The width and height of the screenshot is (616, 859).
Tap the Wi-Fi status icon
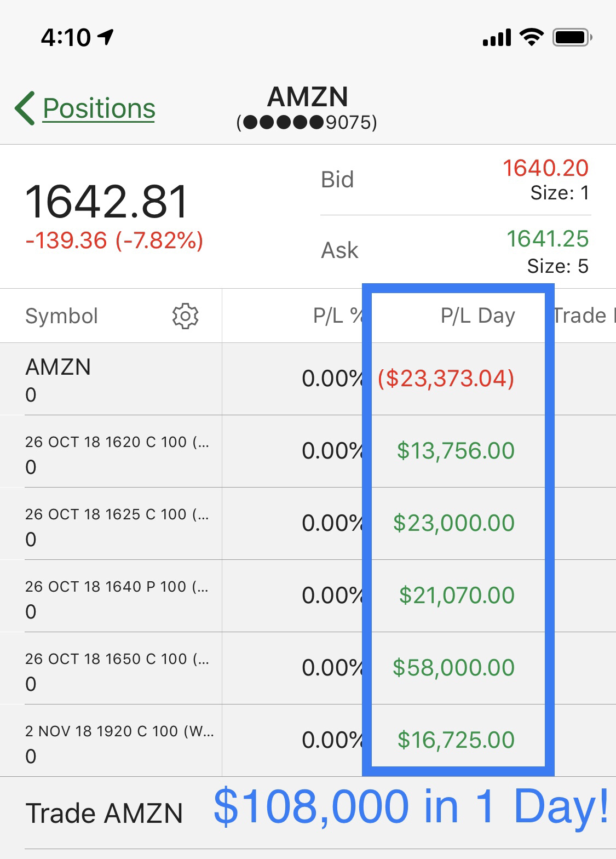pyautogui.click(x=531, y=37)
